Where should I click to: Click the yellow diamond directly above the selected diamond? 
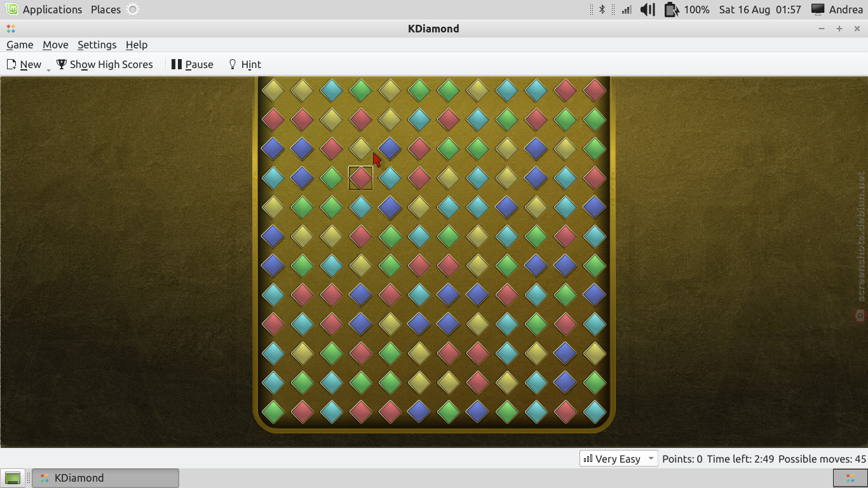point(360,149)
